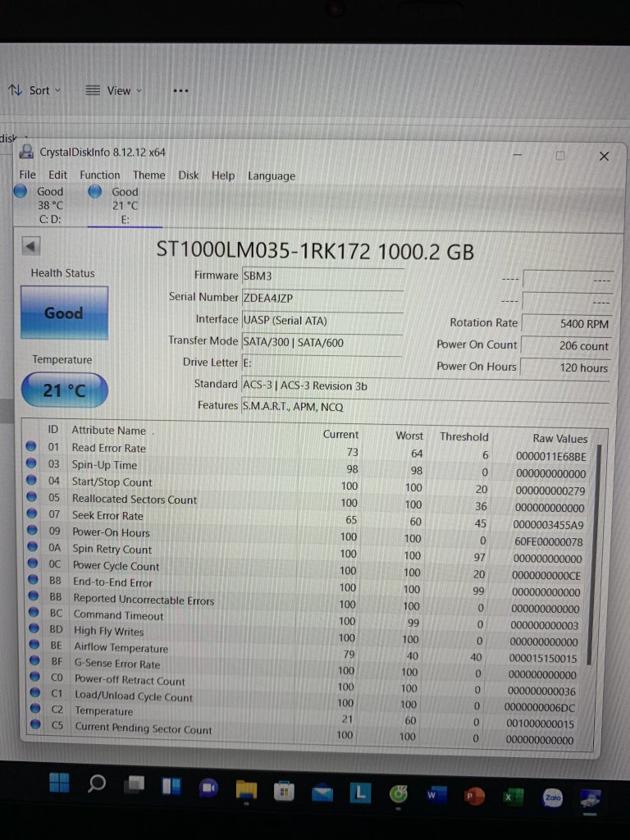Click the Rotation Rate 5400 RPM value

point(566,323)
